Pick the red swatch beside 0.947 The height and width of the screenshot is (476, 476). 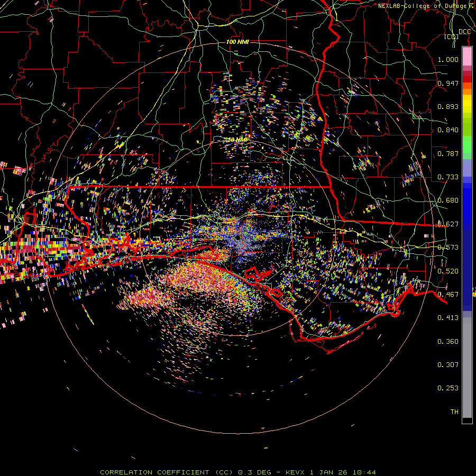pyautogui.click(x=467, y=79)
